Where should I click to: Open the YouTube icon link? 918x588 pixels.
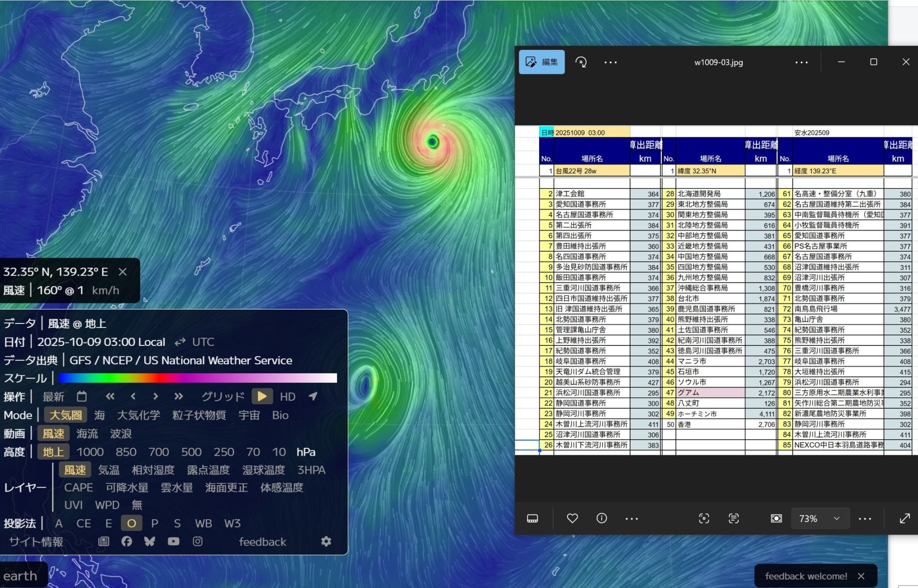pyautogui.click(x=173, y=542)
